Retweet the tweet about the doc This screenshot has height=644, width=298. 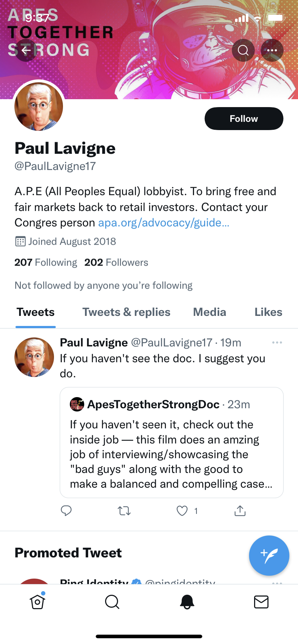tap(124, 511)
